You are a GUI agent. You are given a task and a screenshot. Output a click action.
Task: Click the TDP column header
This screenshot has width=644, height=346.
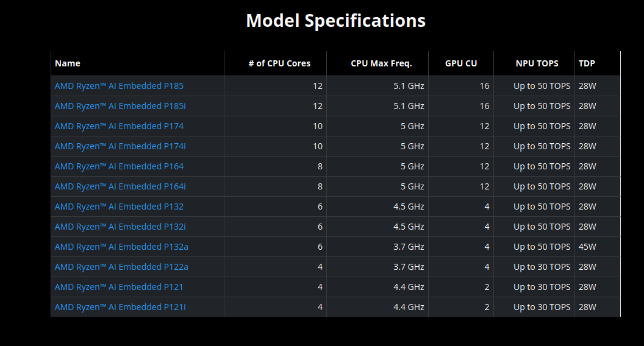(x=587, y=63)
